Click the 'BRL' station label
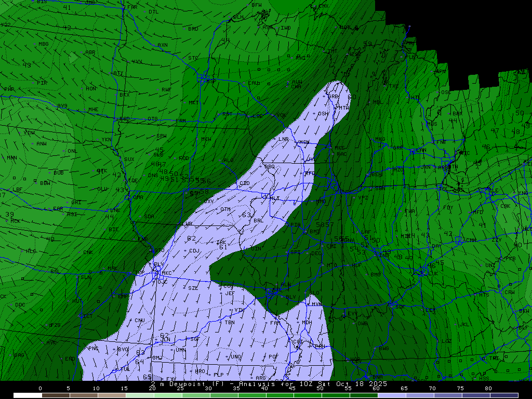 click(259, 220)
